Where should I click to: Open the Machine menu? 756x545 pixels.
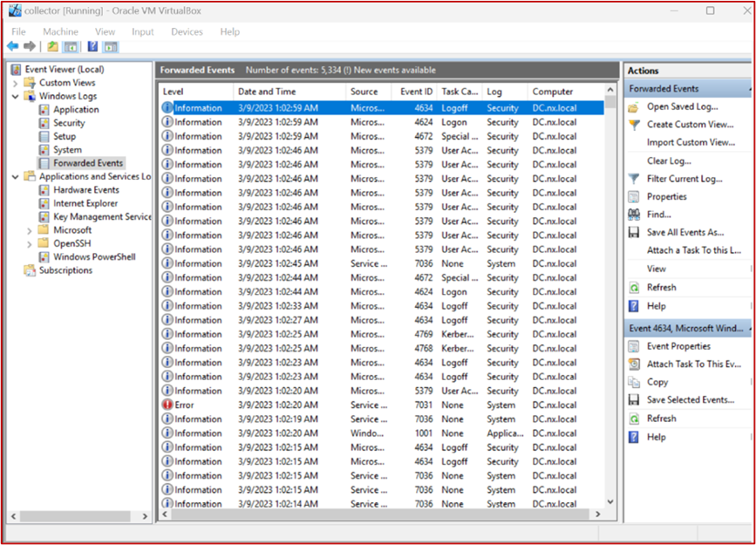pyautogui.click(x=60, y=32)
